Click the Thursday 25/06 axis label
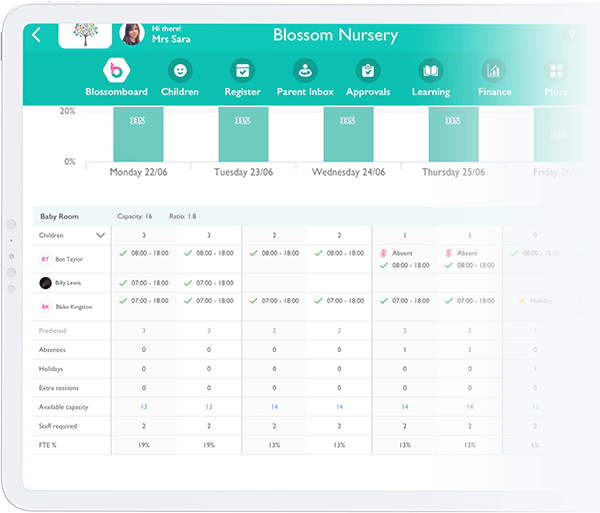The width and height of the screenshot is (600, 513). click(x=453, y=172)
